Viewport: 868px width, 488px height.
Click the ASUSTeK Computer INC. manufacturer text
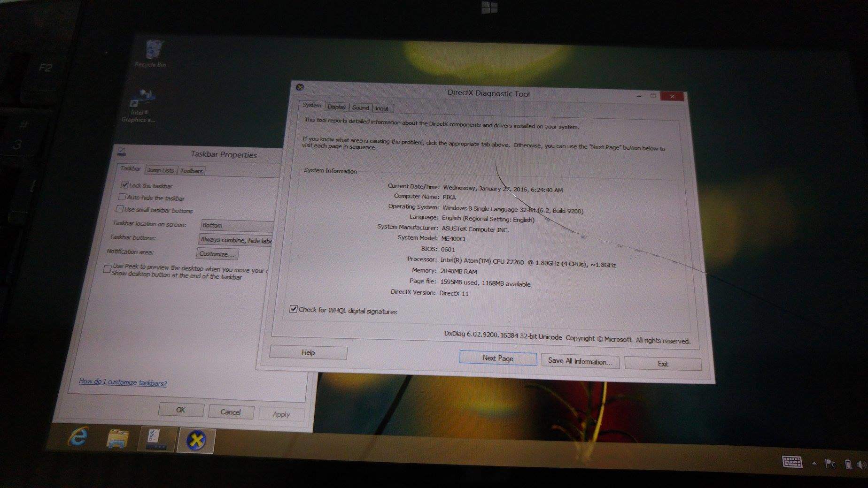pos(475,229)
